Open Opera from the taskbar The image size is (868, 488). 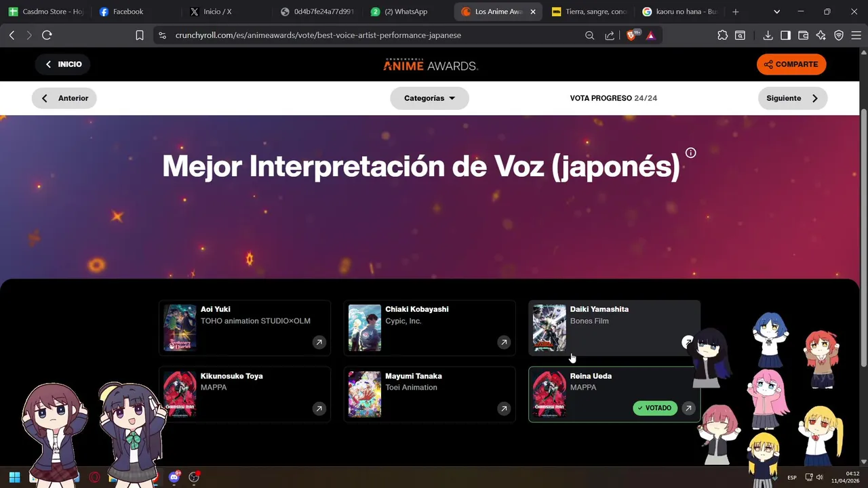pos(94,477)
